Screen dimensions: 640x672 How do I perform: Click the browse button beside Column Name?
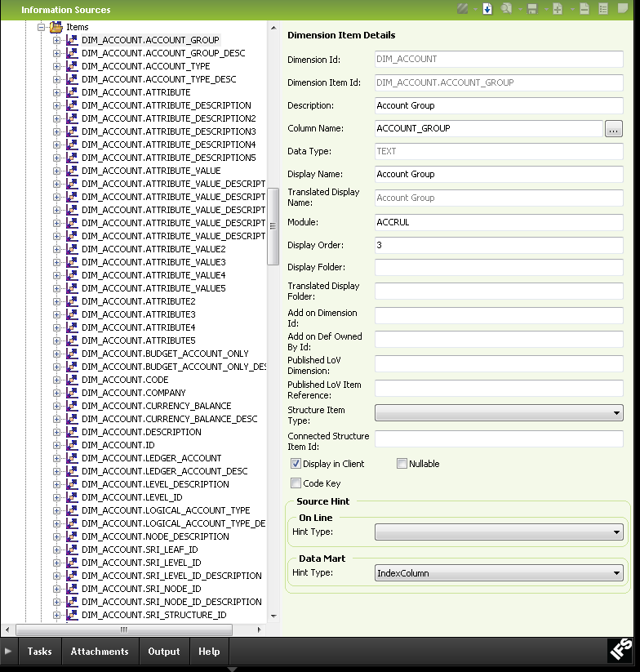click(x=614, y=129)
